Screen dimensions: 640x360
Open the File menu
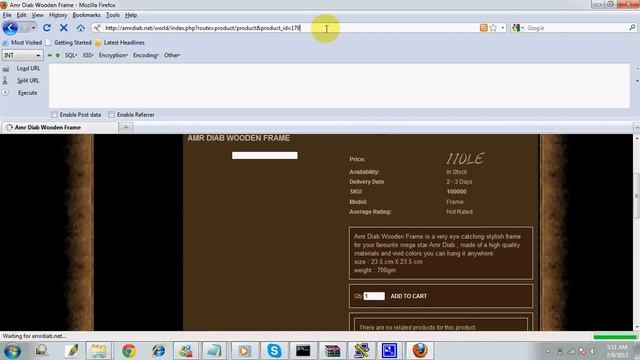(x=7, y=15)
